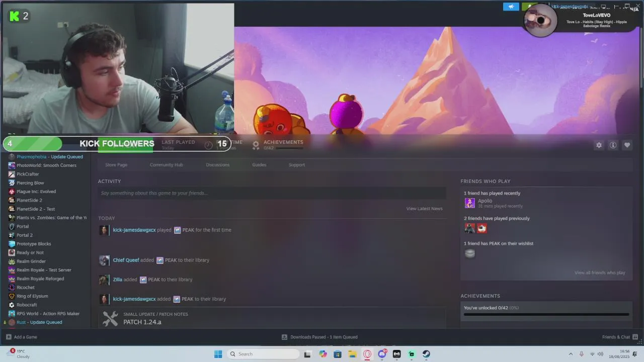Screen dimensions: 644x362
Task: Click Apollo's friend avatar
Action: [469, 203]
